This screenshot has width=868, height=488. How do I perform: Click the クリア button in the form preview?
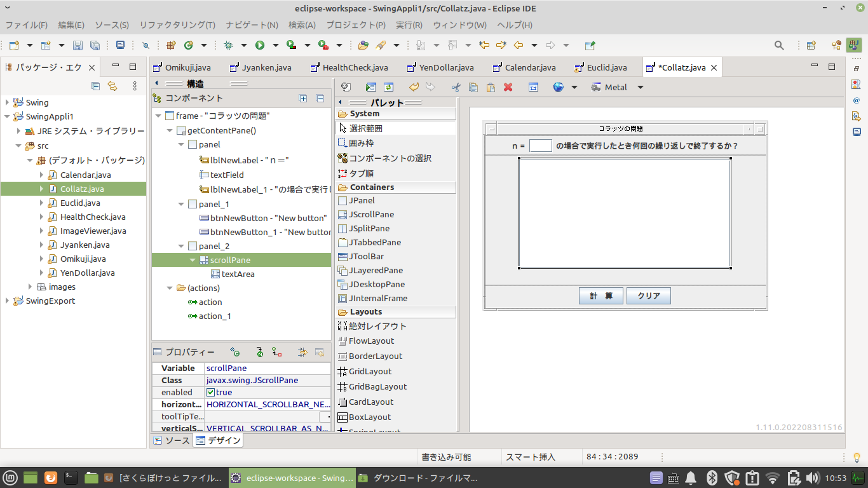click(649, 295)
